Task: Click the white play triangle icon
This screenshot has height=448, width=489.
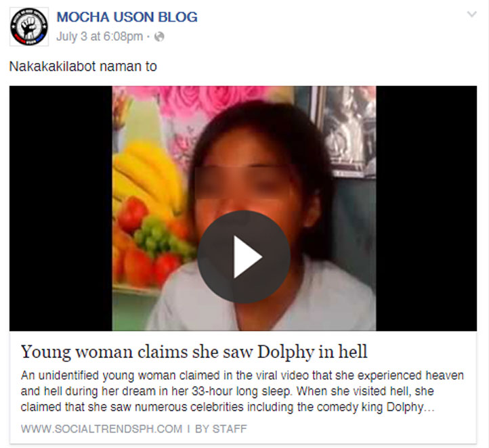Action: tap(247, 256)
